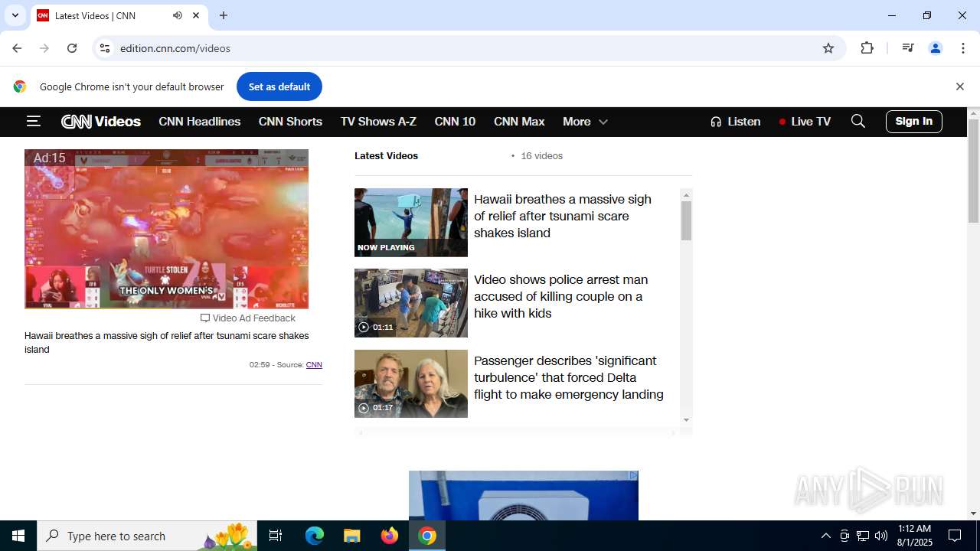Dismiss the default browser notification bar
980x551 pixels.
pyautogui.click(x=959, y=86)
